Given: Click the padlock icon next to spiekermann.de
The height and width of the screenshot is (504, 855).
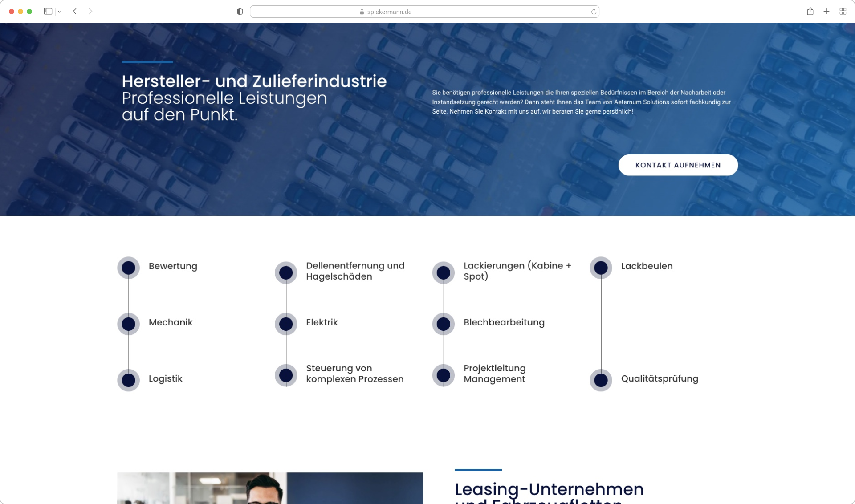Looking at the screenshot, I should 361,12.
